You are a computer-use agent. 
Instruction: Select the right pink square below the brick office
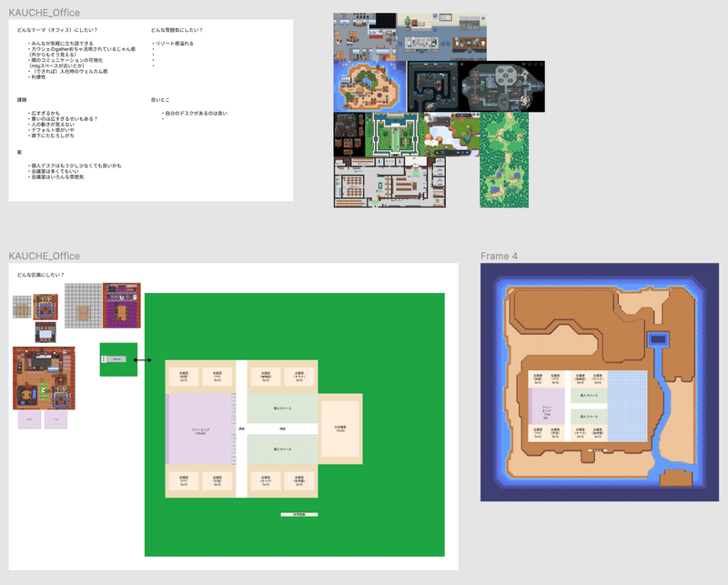(x=56, y=419)
